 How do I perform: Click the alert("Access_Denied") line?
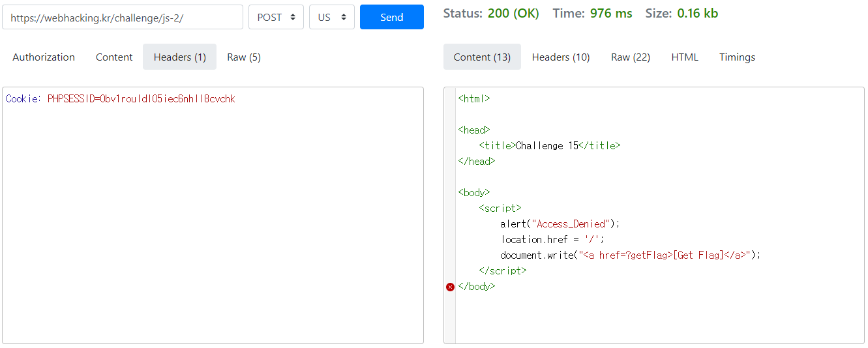[x=560, y=224]
